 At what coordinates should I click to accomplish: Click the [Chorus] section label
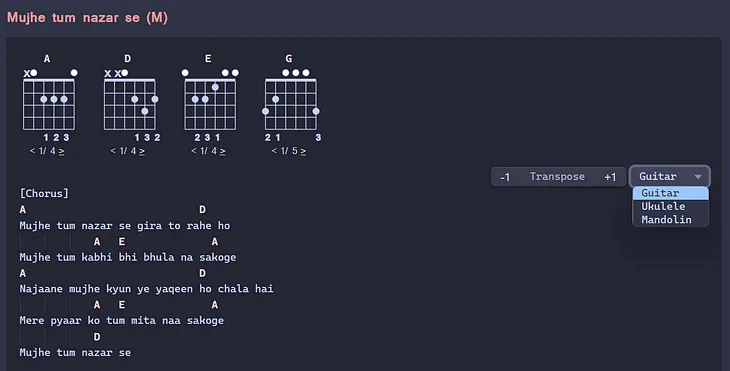tap(44, 193)
